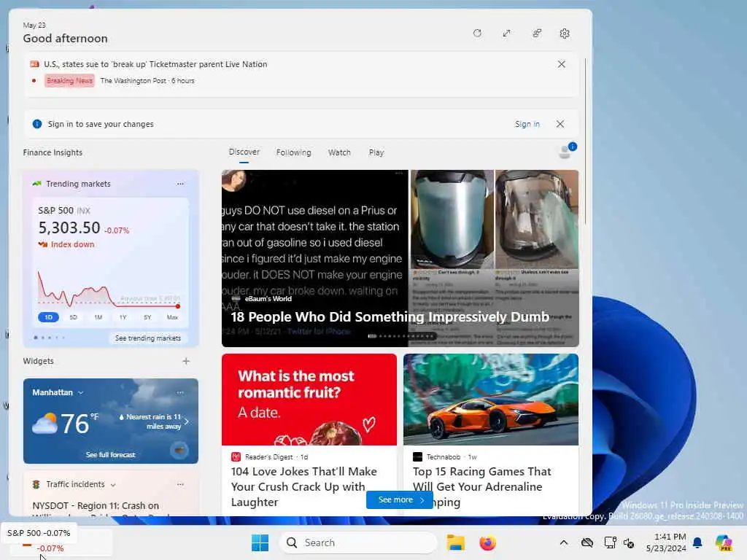The height and width of the screenshot is (560, 747).
Task: Open 104 Love Jokes article headline
Action: pos(304,486)
